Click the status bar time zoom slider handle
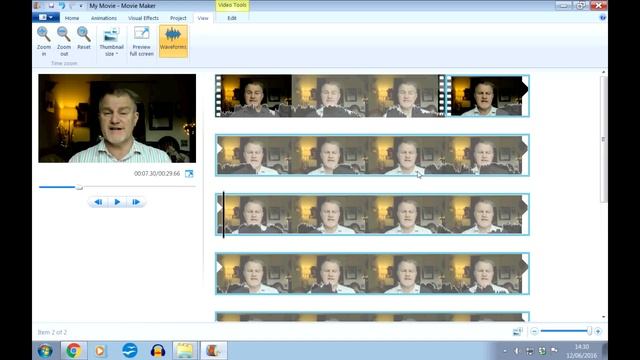 [589, 331]
